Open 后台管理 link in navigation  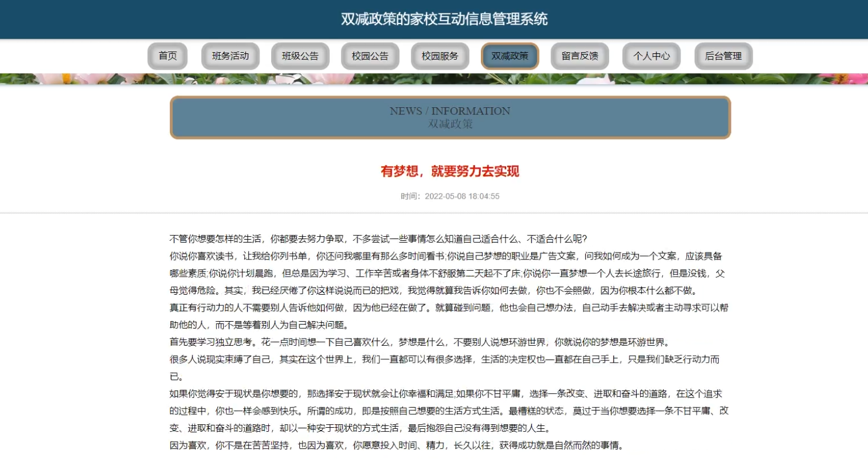click(723, 56)
